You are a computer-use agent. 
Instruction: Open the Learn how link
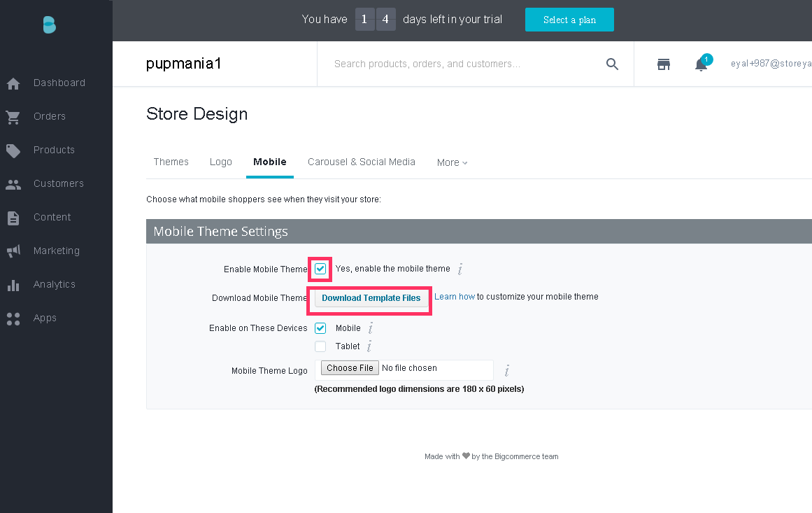click(455, 297)
